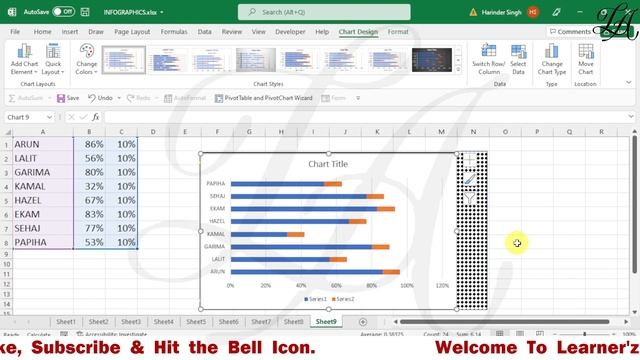This screenshot has width=640, height=360.
Task: Click Chart Styles brush button
Action: [470, 179]
